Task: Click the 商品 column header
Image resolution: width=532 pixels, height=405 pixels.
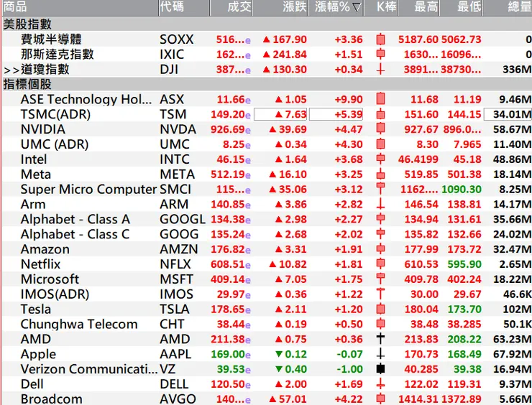Action: pos(80,7)
